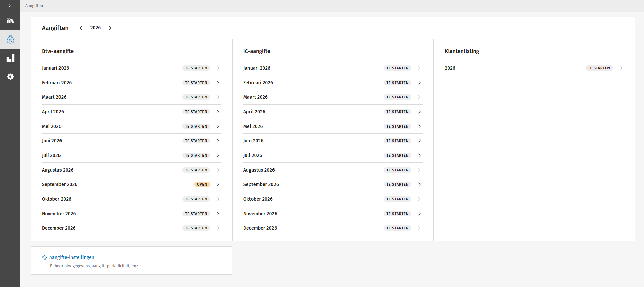The image size is (644, 287).
Task: Click the Aangiften breadcrumb at top
Action: click(x=34, y=6)
